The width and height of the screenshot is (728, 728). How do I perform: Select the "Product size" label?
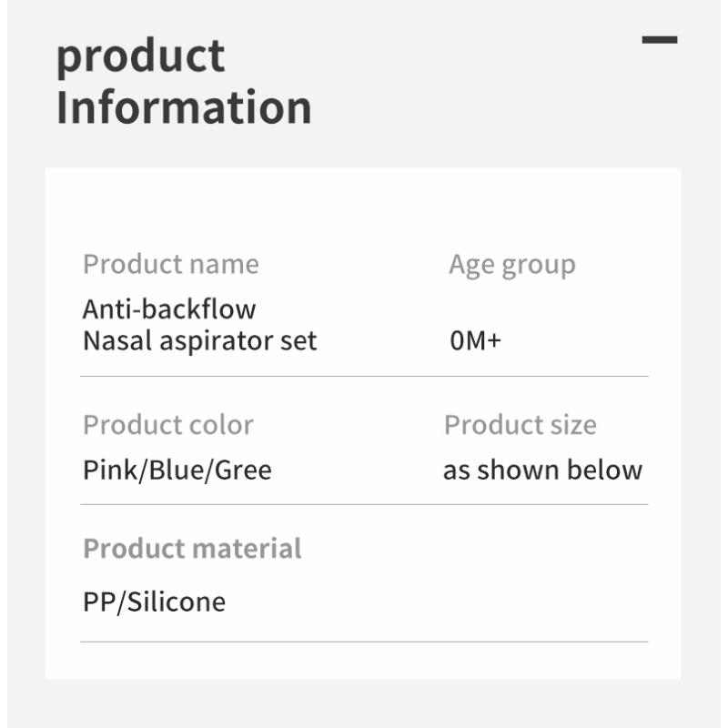pyautogui.click(x=520, y=425)
